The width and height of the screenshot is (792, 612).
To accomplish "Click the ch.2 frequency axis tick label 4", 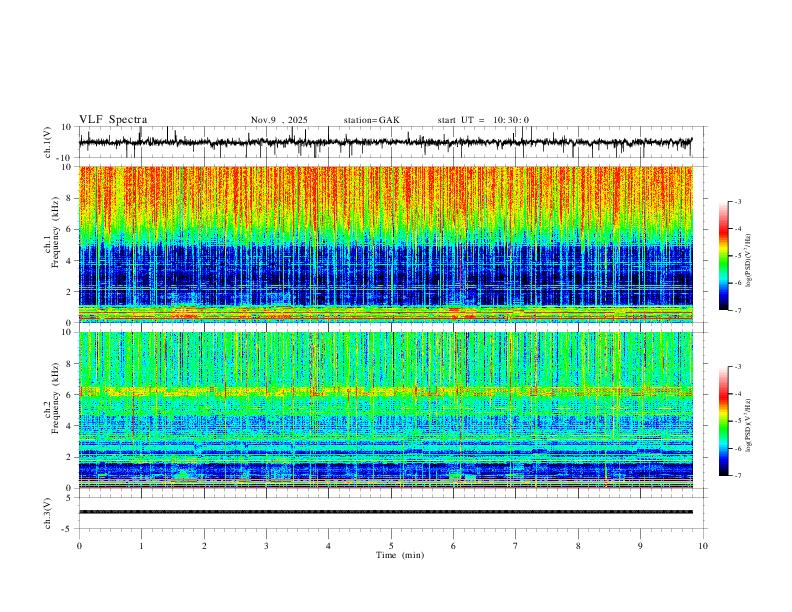I will (x=70, y=426).
